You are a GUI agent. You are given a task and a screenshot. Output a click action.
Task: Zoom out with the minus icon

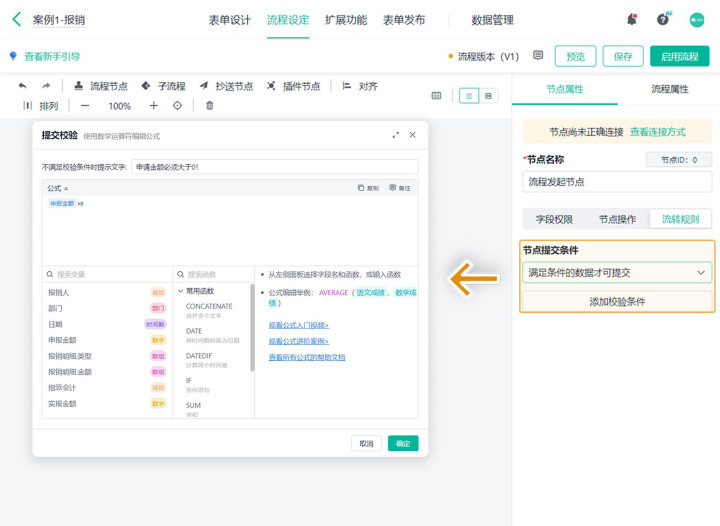(x=85, y=105)
